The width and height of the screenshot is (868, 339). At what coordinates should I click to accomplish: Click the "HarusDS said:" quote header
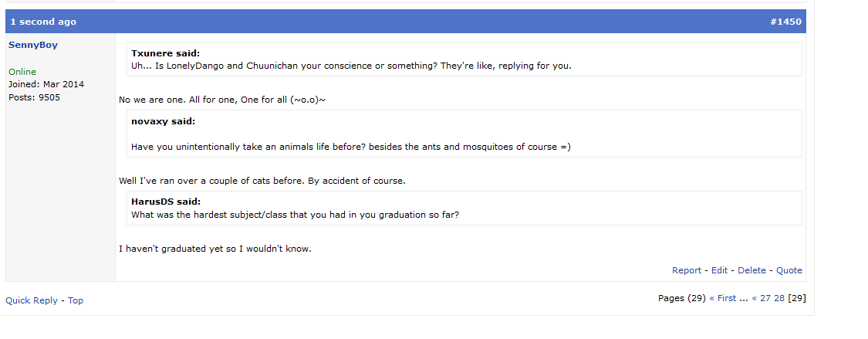pyautogui.click(x=166, y=202)
